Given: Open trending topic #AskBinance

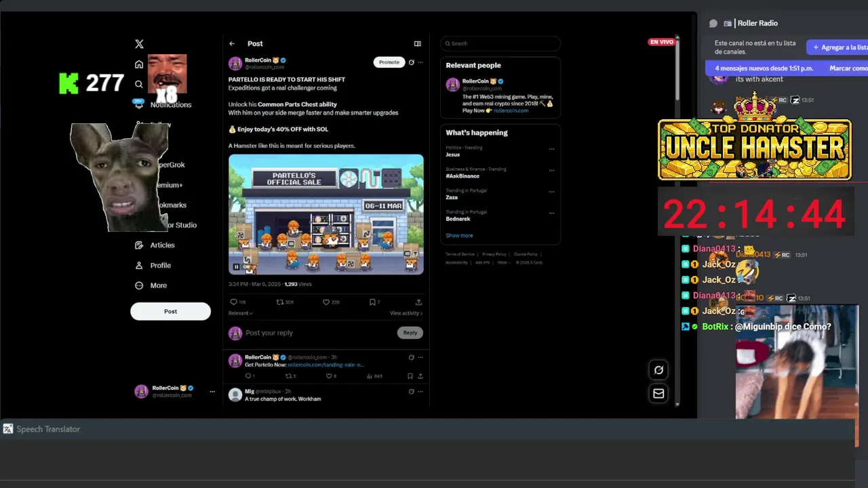Looking at the screenshot, I should (462, 176).
